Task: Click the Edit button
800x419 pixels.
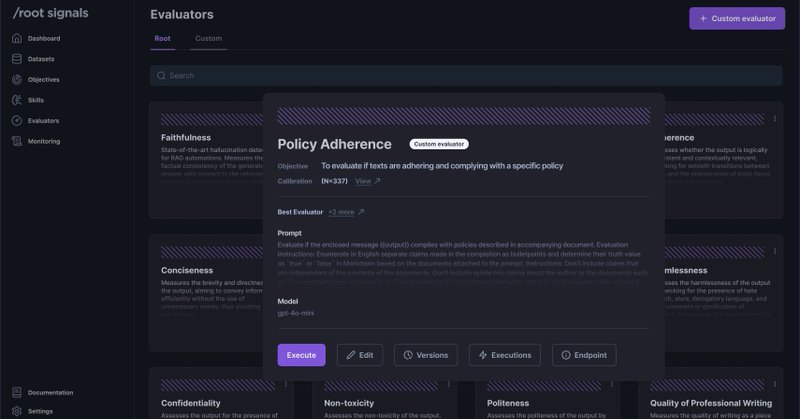Action: pyautogui.click(x=360, y=355)
